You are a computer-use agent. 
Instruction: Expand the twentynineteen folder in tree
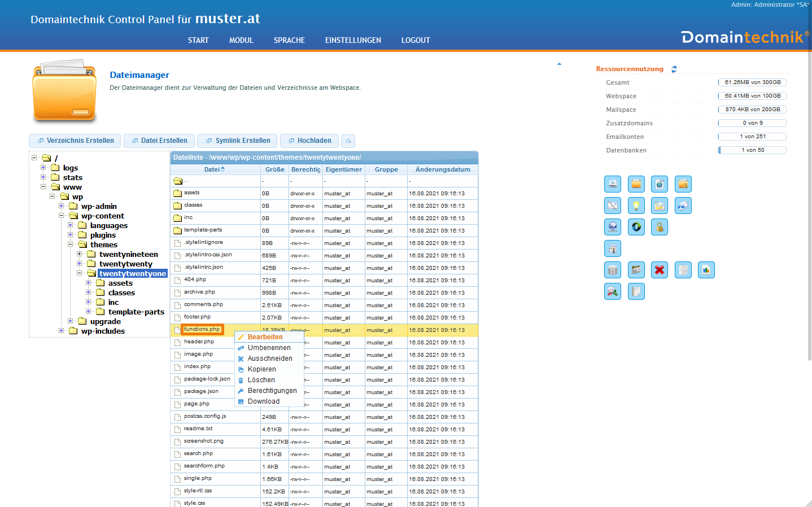tap(80, 255)
